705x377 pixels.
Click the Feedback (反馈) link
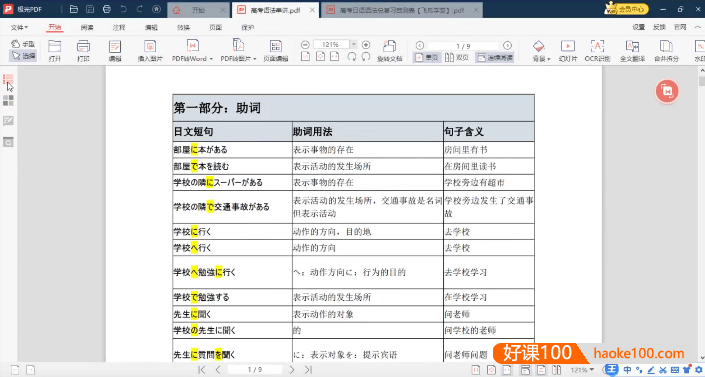click(659, 27)
